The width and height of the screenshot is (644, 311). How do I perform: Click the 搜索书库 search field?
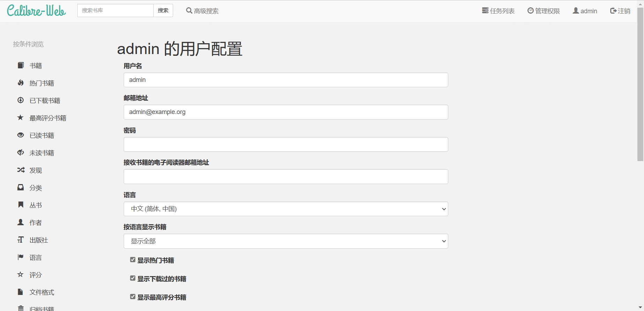pyautogui.click(x=115, y=10)
